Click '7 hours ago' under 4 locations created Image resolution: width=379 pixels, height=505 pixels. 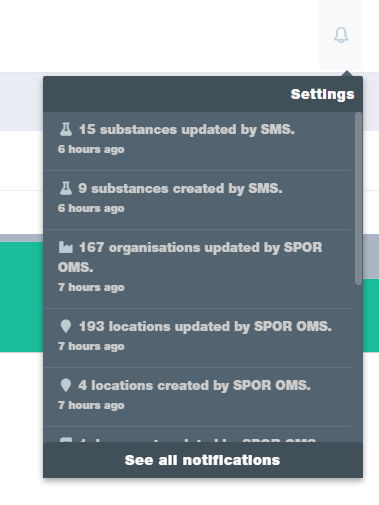tap(91, 405)
